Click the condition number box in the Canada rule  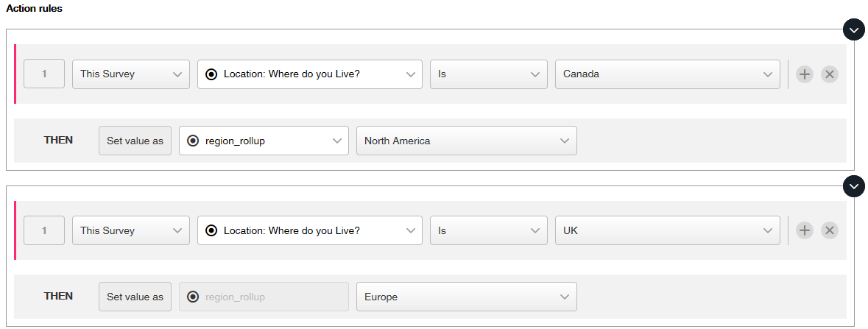pos(44,74)
